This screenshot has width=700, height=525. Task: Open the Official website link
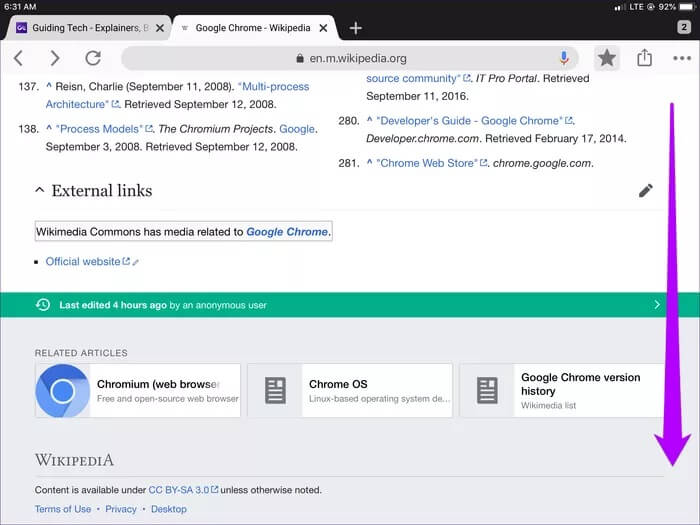pyautogui.click(x=83, y=262)
